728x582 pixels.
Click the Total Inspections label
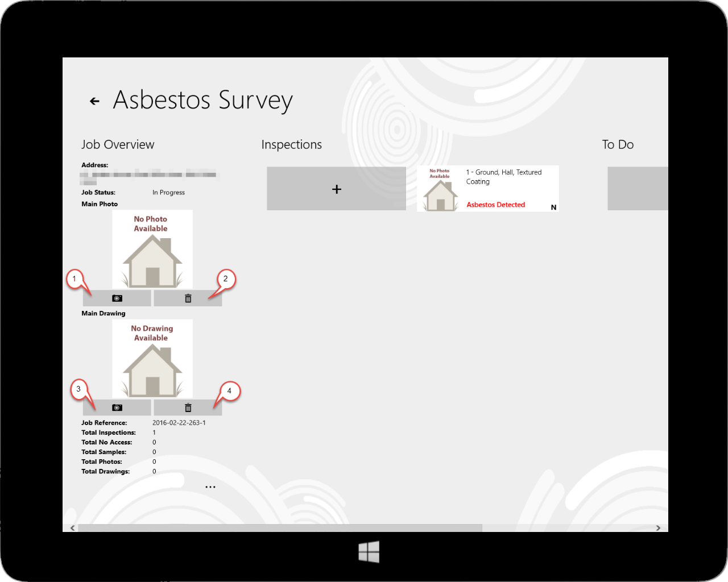click(x=109, y=433)
